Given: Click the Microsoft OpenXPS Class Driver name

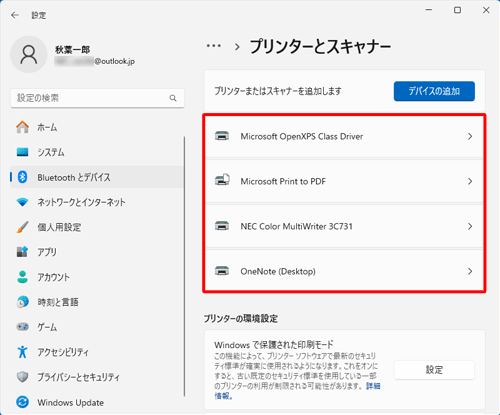Looking at the screenshot, I should point(302,136).
